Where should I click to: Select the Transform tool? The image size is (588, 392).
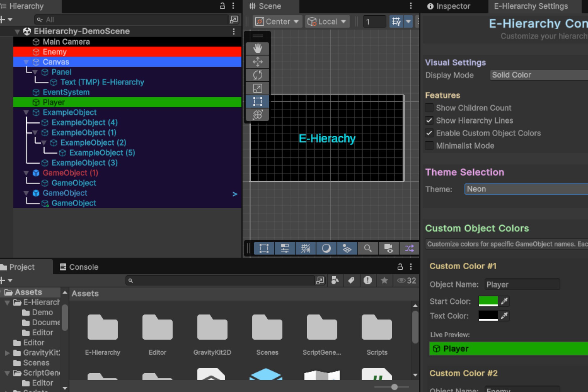click(257, 115)
